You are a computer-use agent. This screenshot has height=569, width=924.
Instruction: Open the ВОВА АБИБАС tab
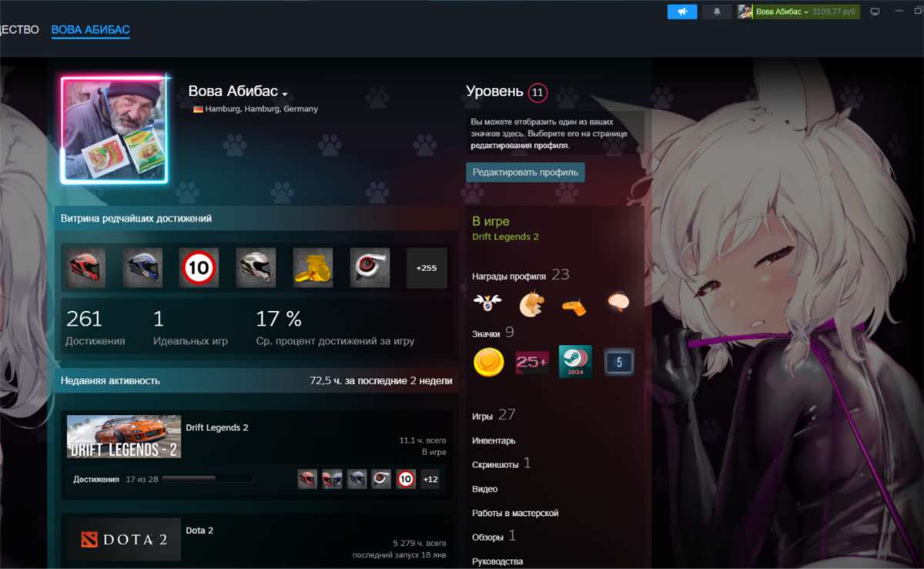[91, 30]
